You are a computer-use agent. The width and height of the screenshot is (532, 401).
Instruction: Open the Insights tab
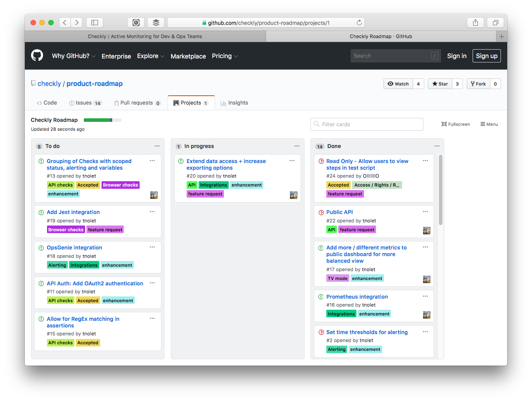pyautogui.click(x=235, y=103)
